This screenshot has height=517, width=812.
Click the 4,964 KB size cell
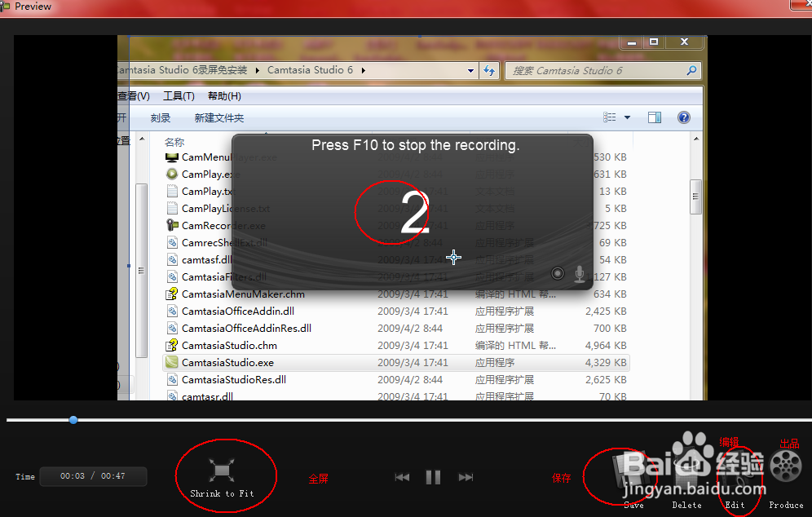[606, 346]
